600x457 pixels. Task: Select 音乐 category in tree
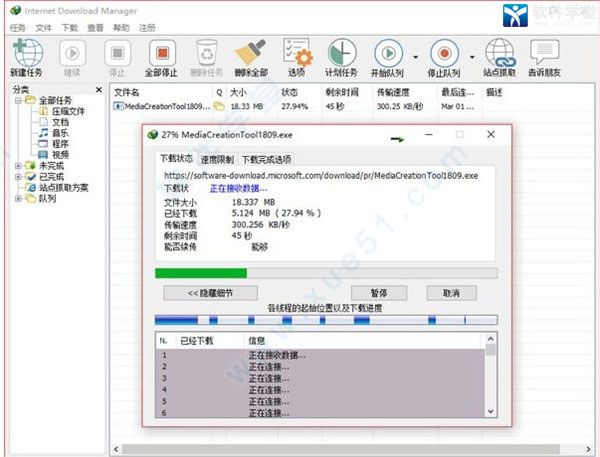point(60,133)
